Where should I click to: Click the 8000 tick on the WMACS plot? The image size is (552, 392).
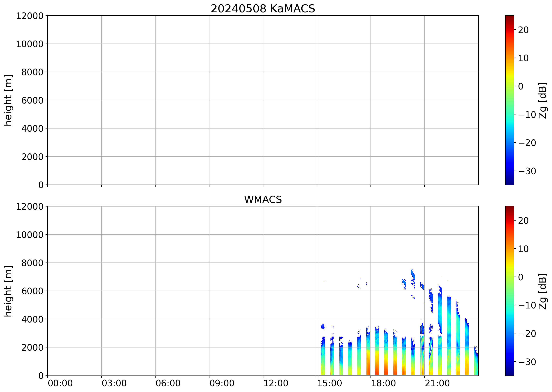32,263
